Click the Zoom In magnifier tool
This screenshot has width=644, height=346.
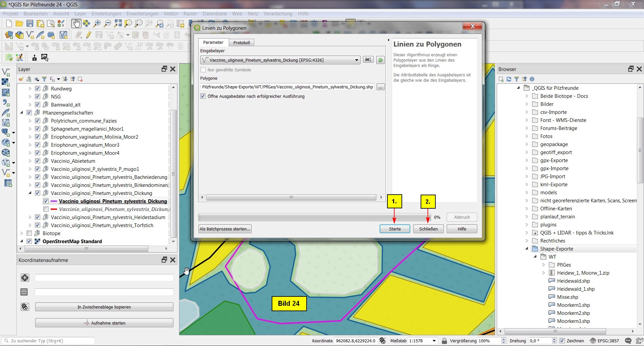(97, 23)
